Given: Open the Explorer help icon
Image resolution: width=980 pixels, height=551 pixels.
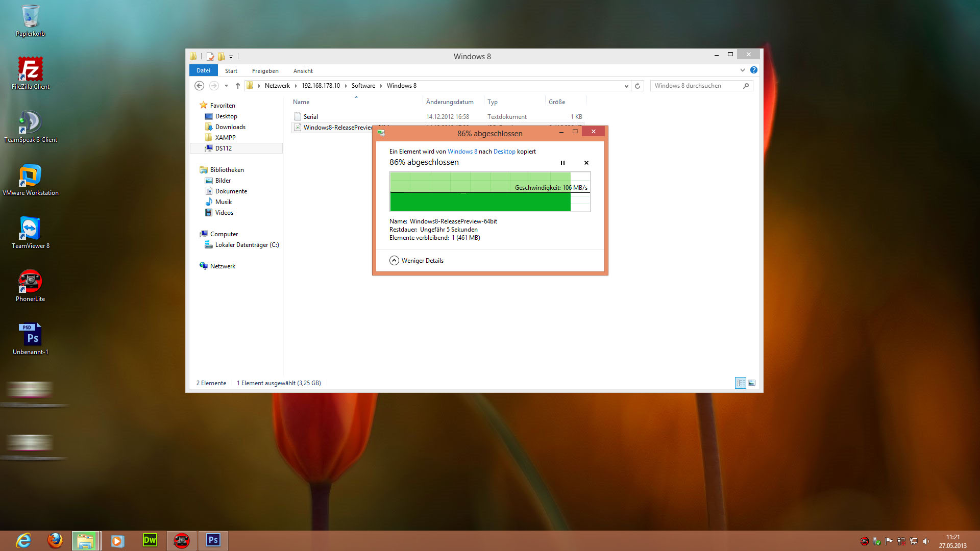Looking at the screenshot, I should tap(754, 70).
